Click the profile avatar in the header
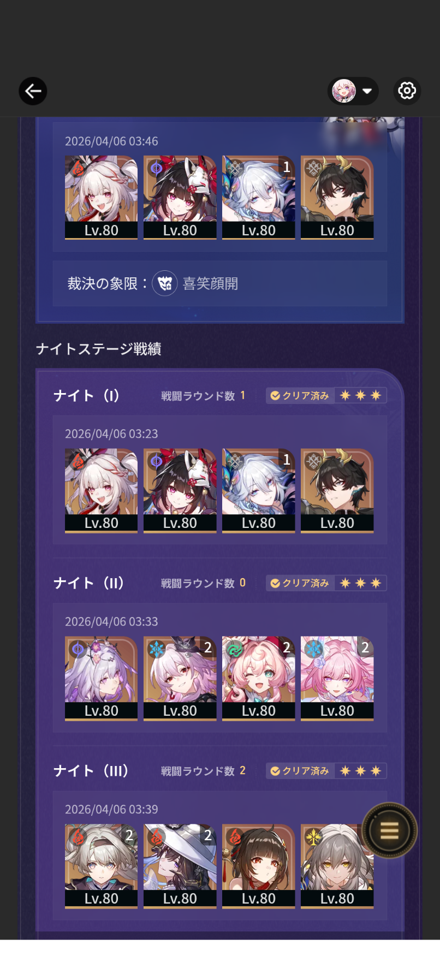The width and height of the screenshot is (440, 980). tap(344, 91)
